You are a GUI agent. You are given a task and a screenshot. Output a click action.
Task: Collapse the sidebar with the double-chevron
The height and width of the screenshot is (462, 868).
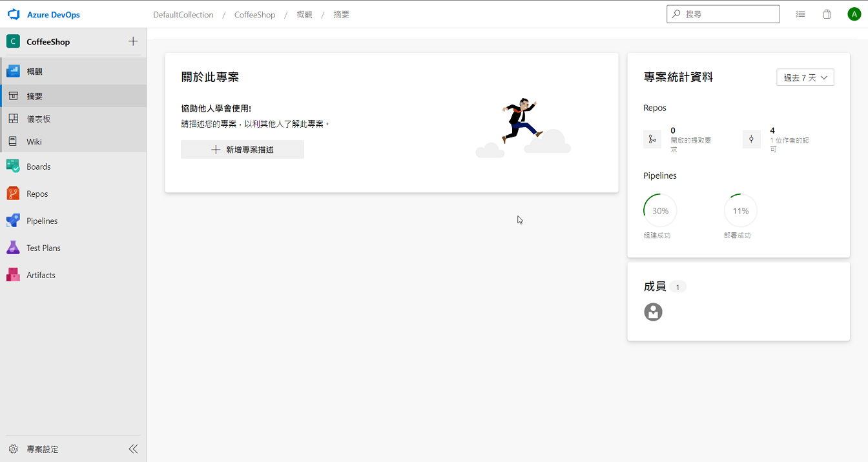[x=134, y=448]
